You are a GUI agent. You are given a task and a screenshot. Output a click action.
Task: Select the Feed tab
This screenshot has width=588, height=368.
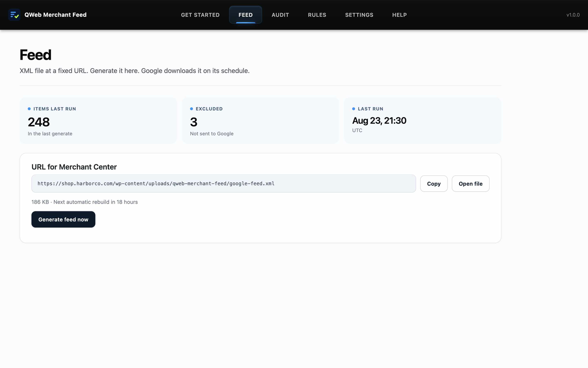pos(245,15)
